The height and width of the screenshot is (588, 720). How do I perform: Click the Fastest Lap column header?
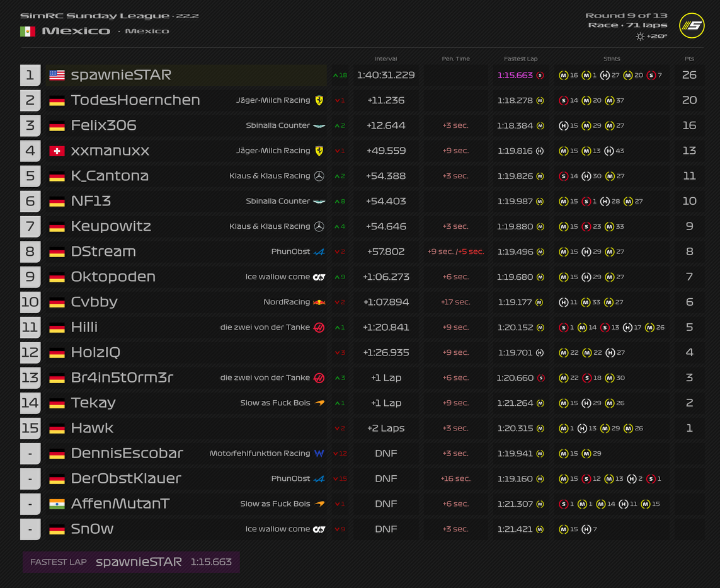pyautogui.click(x=520, y=59)
